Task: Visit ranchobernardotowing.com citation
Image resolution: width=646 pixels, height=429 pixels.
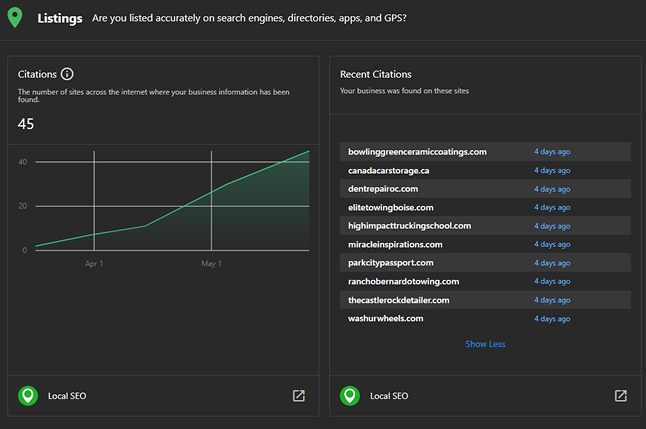Action: 403,281
